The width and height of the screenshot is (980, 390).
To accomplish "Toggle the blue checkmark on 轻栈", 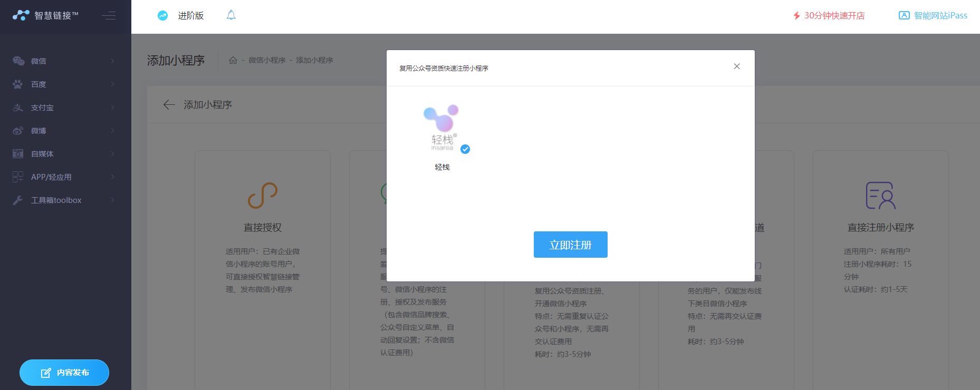I will point(465,149).
